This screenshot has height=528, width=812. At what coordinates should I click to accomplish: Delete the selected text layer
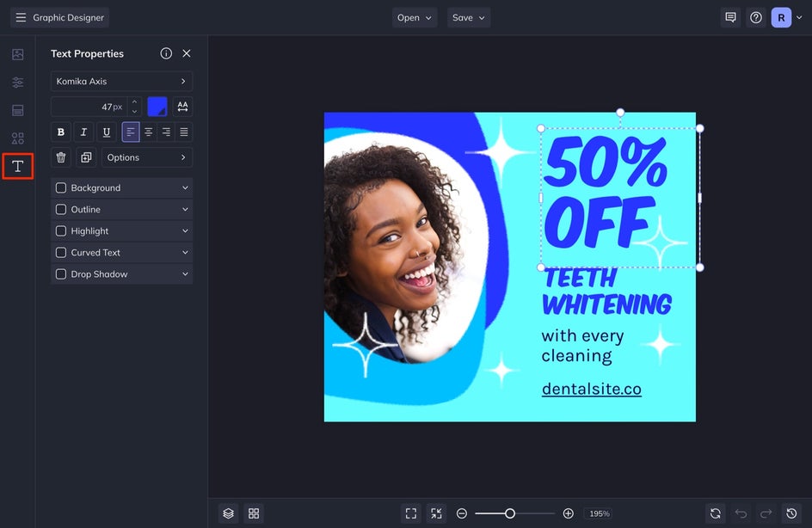(x=60, y=157)
